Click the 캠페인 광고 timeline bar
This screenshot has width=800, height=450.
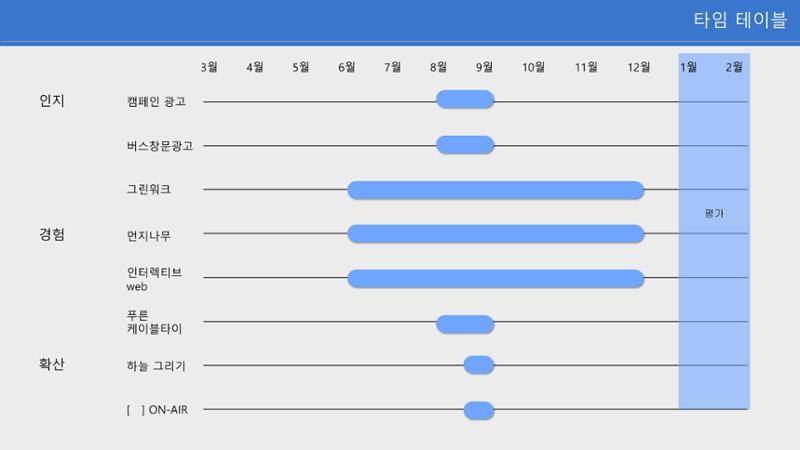coord(465,99)
